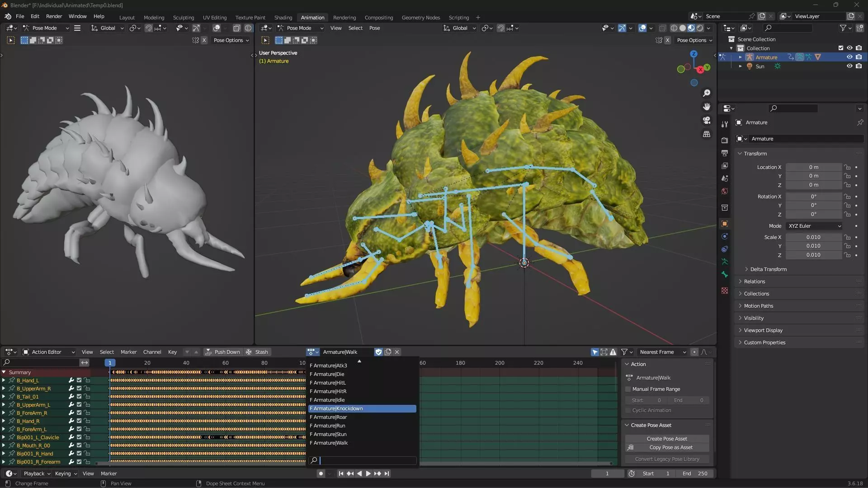The image size is (868, 488).
Task: Open the Armature data properties tab
Action: click(x=725, y=262)
